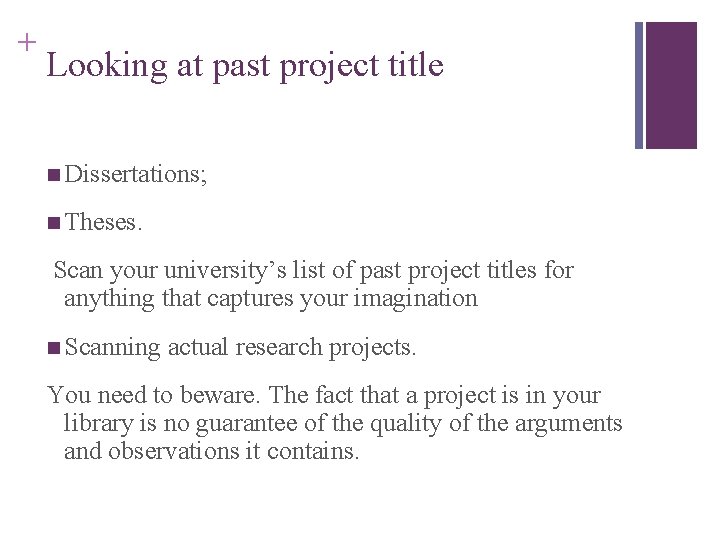Click the slide title 'Looking at past project title'
The height and width of the screenshot is (540, 720).
click(245, 66)
